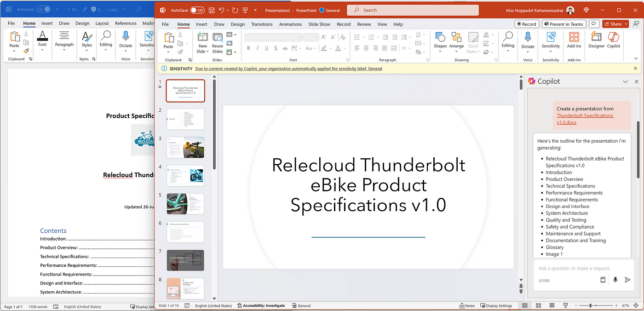Click the Copilot ribbon button

pos(613,40)
